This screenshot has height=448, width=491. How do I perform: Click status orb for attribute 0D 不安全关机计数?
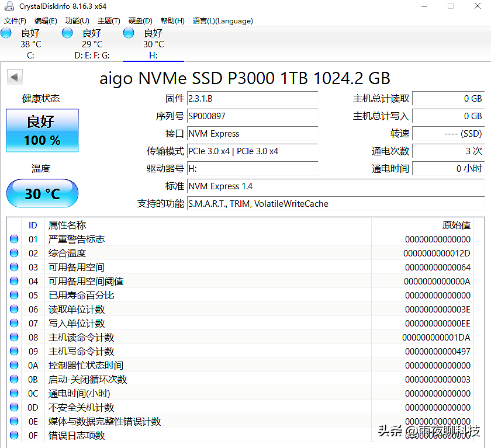tap(14, 407)
